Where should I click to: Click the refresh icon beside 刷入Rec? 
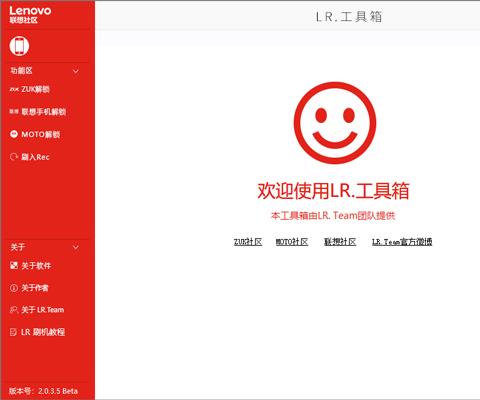(14, 157)
